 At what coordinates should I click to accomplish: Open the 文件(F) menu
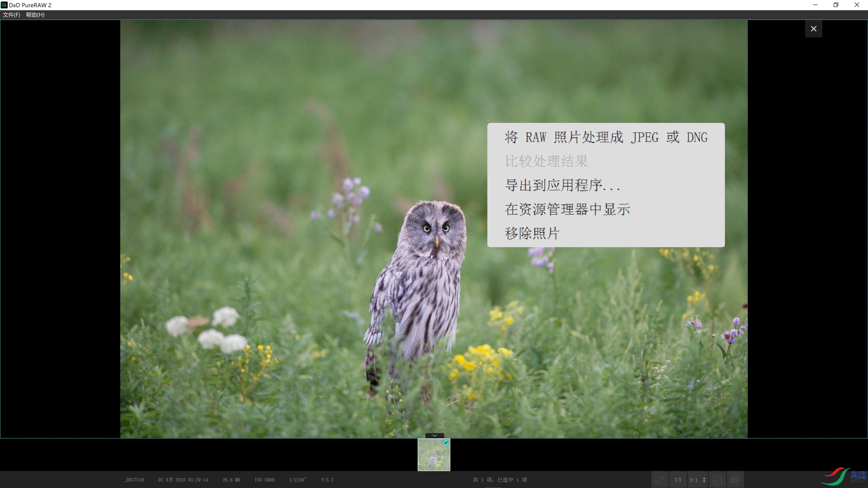11,15
